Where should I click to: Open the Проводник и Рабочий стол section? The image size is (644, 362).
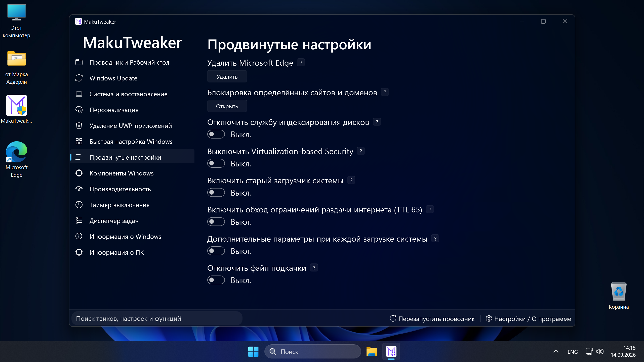coord(132,62)
